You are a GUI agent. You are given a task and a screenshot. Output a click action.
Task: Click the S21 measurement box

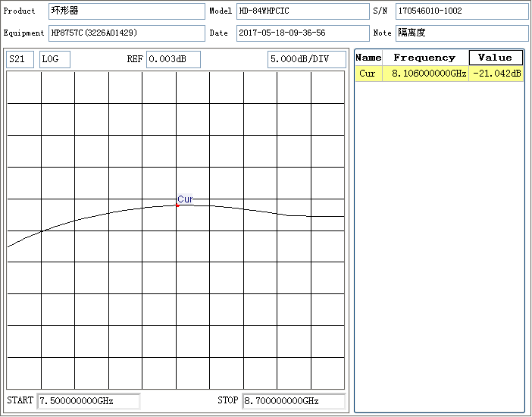tap(20, 59)
